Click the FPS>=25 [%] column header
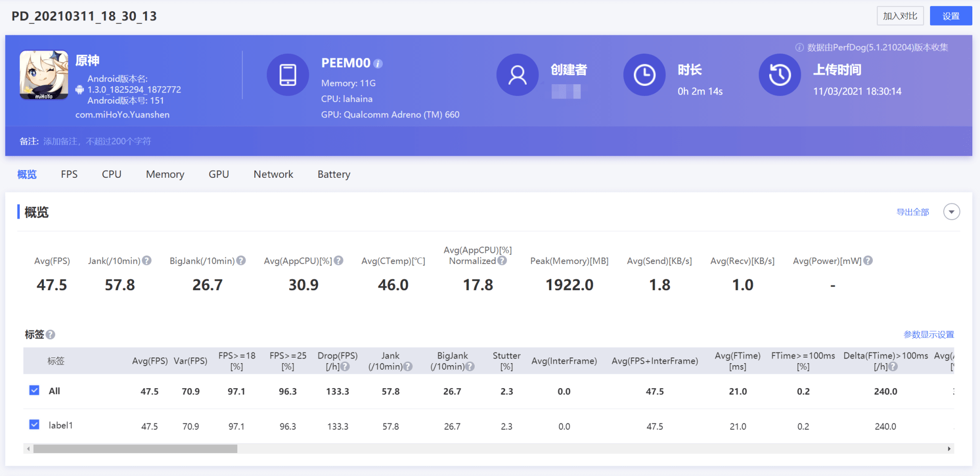This screenshot has width=980, height=476. [288, 361]
